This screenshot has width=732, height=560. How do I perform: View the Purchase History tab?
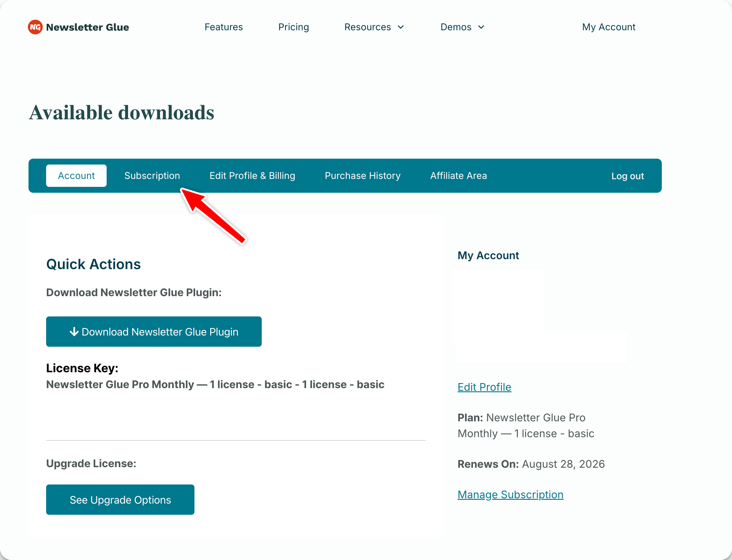362,176
